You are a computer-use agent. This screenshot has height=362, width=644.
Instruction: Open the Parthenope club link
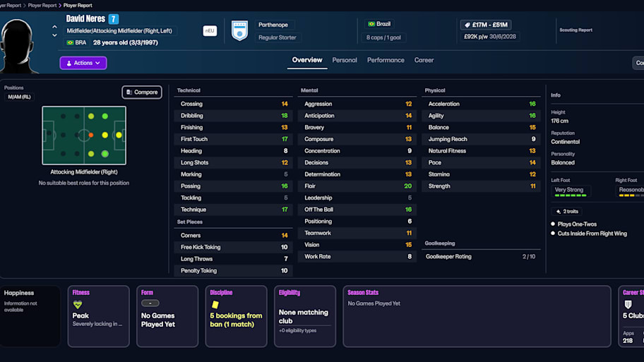(273, 25)
